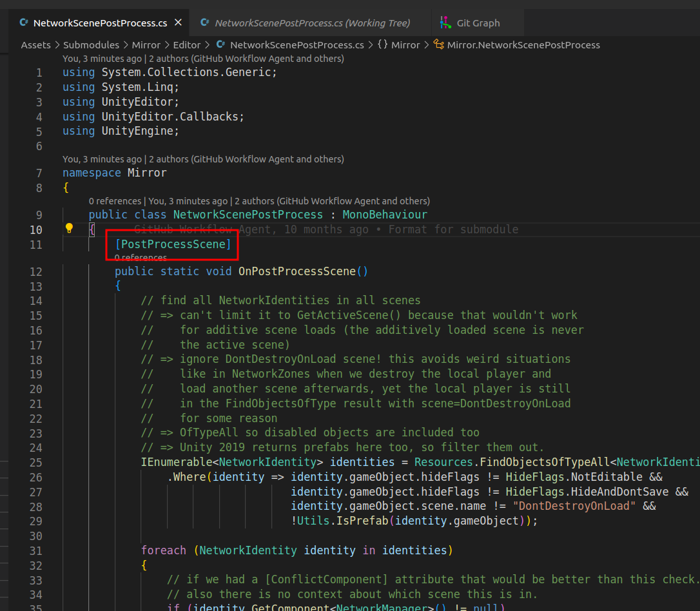
Task: Click the Mirror folder breadcrumb item
Action: [x=146, y=45]
